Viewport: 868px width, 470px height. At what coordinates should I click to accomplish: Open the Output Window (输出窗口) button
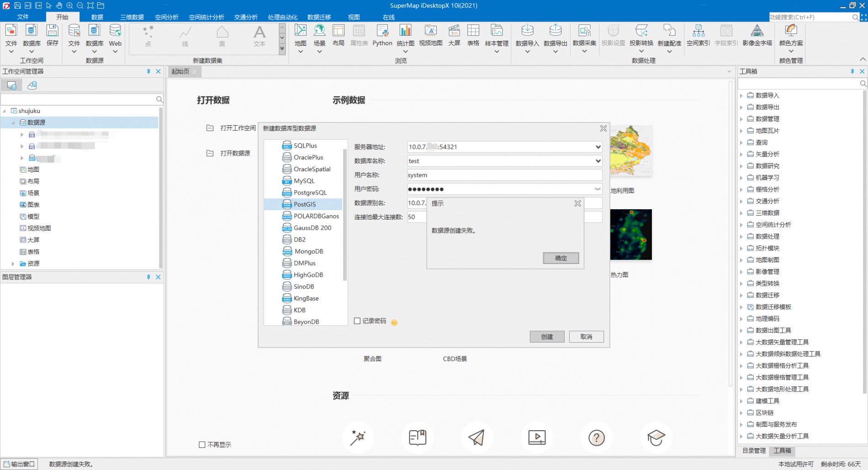pos(19,464)
